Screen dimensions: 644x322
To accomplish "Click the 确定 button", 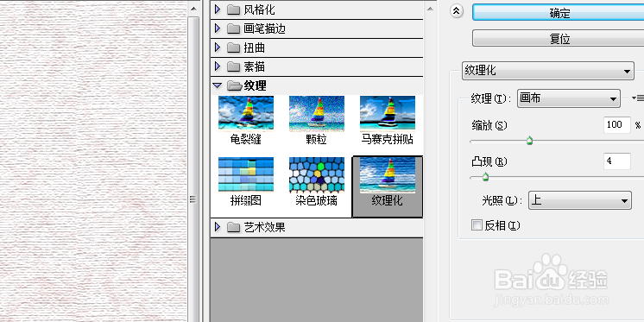I will pos(559,13).
